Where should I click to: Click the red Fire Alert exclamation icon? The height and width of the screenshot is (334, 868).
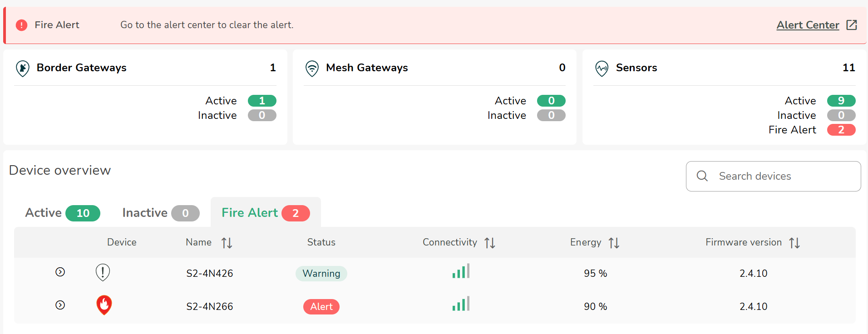pos(21,25)
